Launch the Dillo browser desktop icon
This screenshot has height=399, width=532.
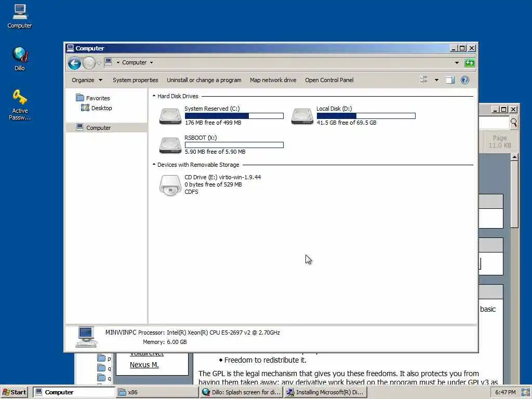coord(20,59)
